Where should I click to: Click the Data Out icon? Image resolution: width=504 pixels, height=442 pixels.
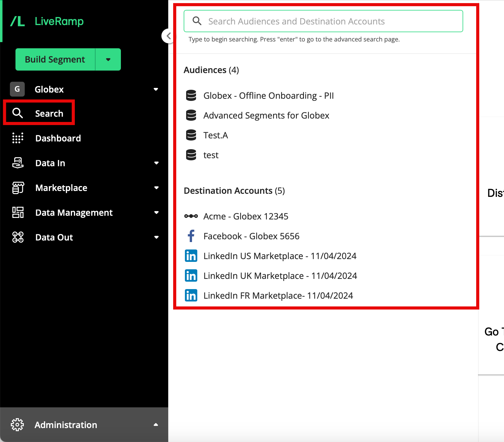18,237
